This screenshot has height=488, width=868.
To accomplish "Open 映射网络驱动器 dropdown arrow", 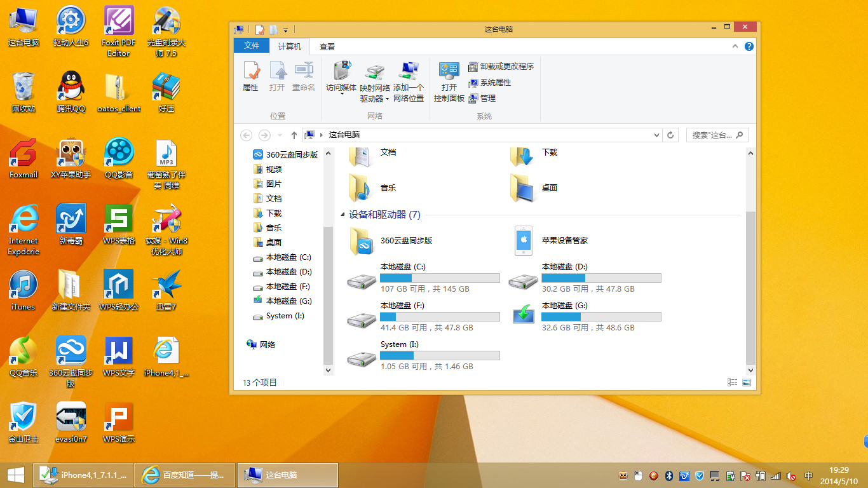I will point(387,99).
